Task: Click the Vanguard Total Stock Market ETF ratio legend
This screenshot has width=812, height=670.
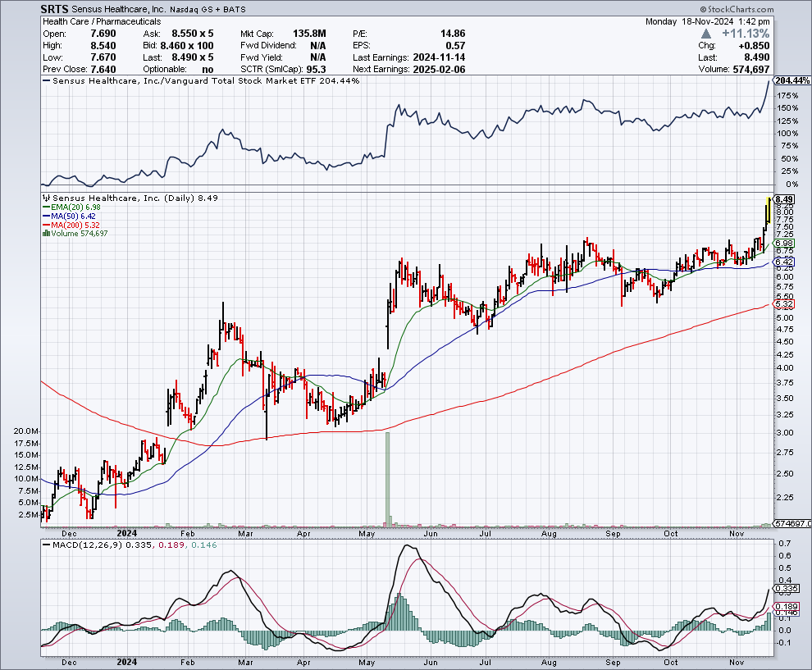Action: click(202, 80)
